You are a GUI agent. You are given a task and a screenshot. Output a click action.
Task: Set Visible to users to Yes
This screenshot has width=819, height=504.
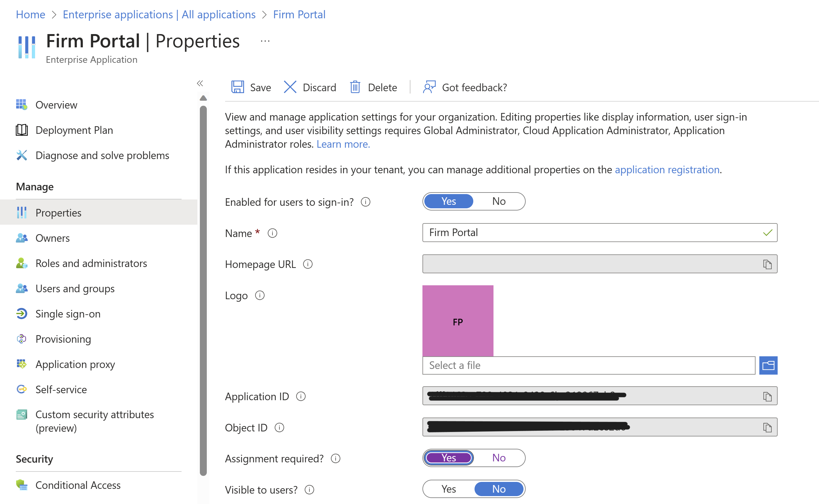[x=449, y=489]
